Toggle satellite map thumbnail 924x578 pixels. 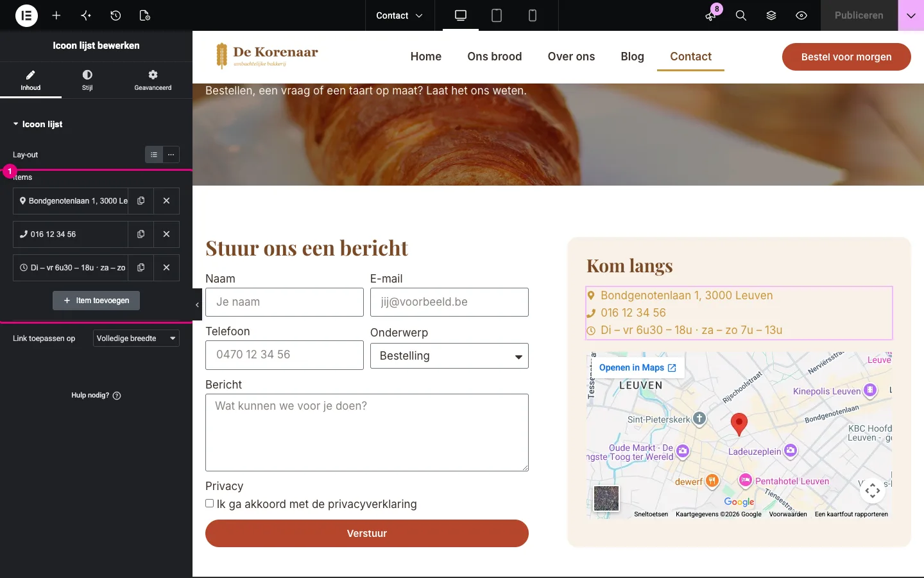click(x=606, y=498)
